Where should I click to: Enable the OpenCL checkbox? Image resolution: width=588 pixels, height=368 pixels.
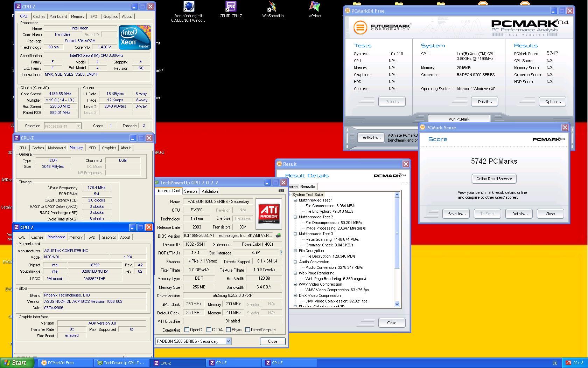coord(187,330)
